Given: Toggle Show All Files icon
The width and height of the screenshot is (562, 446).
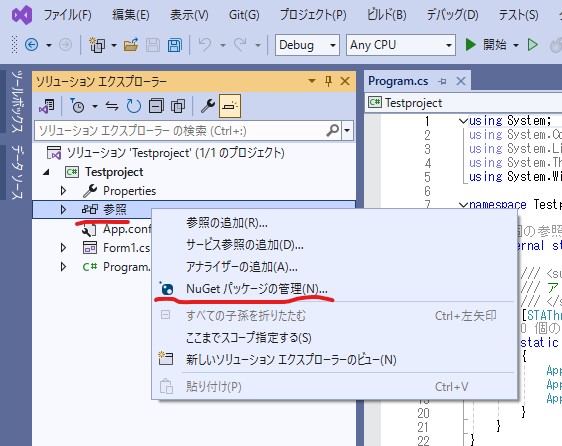Looking at the screenshot, I should pos(178,106).
